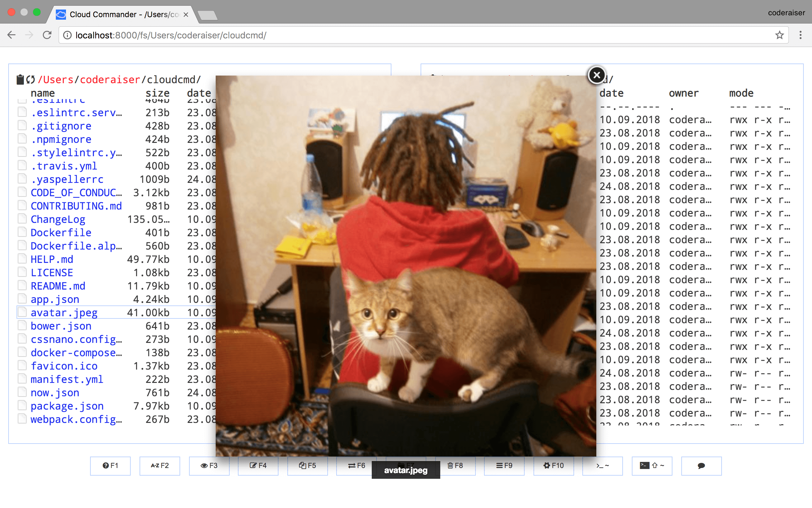The width and height of the screenshot is (812, 508).
Task: Click the contact speech bubble button
Action: click(701, 466)
